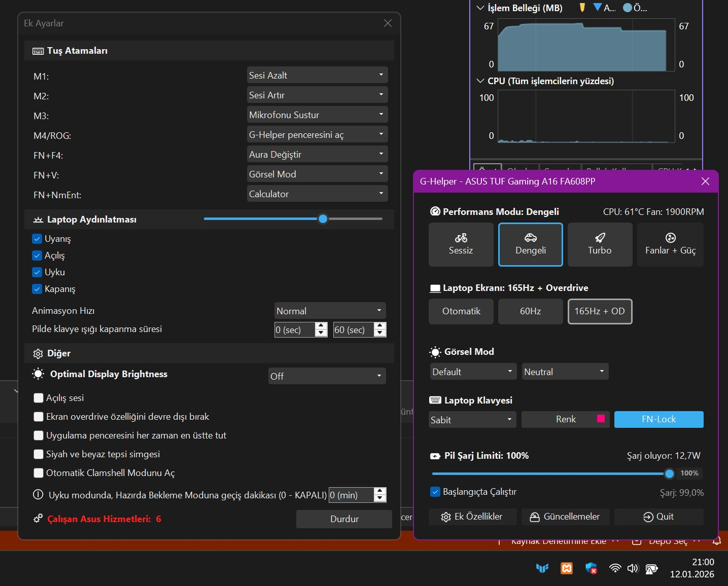The width and height of the screenshot is (728, 586).
Task: Open the Optimal Display Brightness dropdown
Action: pyautogui.click(x=327, y=376)
